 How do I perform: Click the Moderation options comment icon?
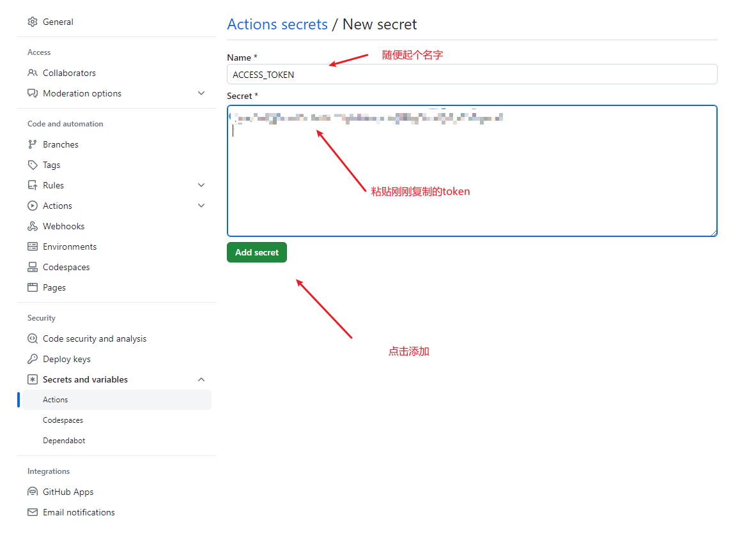pos(33,93)
